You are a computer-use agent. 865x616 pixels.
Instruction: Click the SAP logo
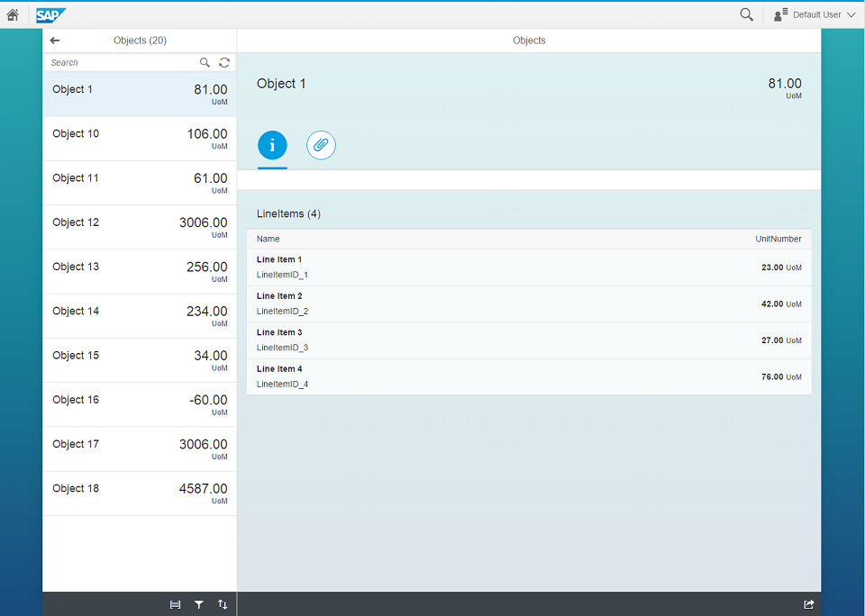tap(50, 14)
